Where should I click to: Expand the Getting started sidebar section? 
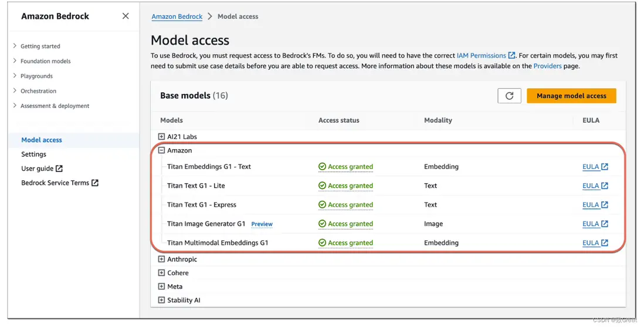pyautogui.click(x=15, y=46)
